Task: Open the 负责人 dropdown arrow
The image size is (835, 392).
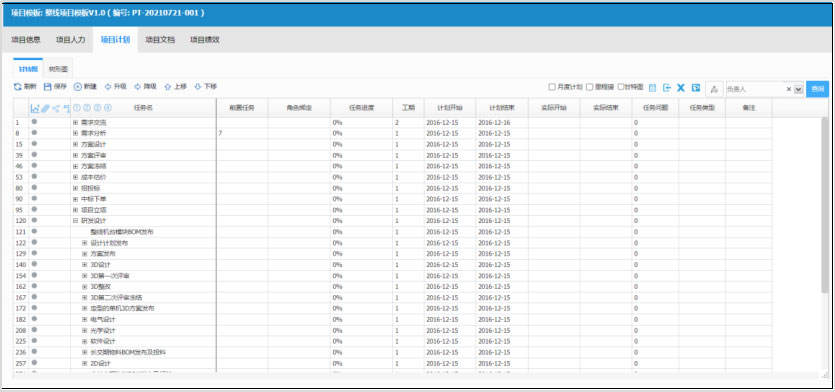Action: (x=798, y=89)
